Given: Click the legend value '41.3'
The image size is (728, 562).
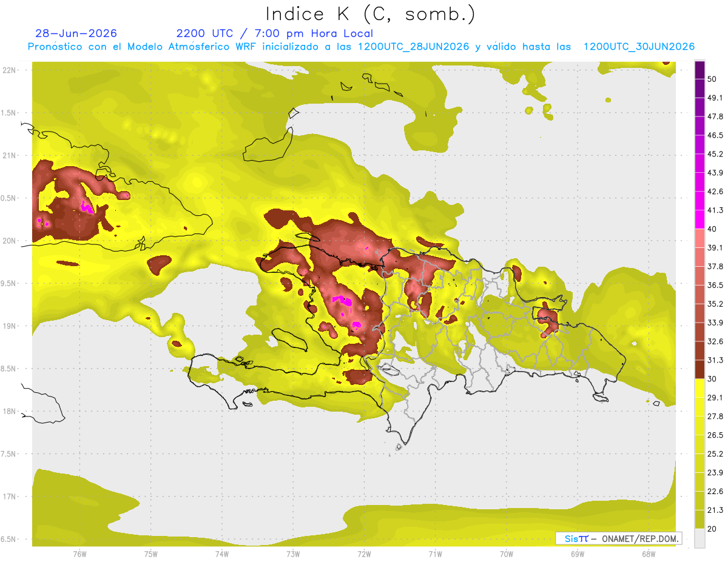Looking at the screenshot, I should [715, 210].
